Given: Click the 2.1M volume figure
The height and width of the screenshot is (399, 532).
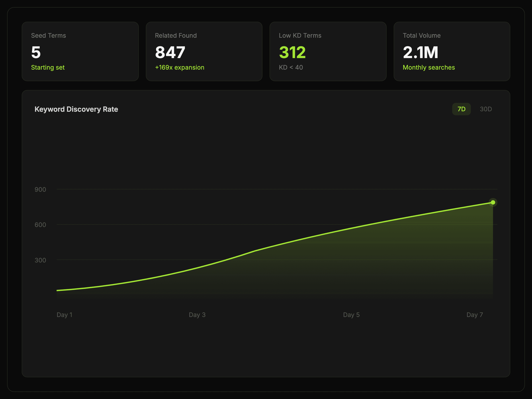Looking at the screenshot, I should click(421, 53).
